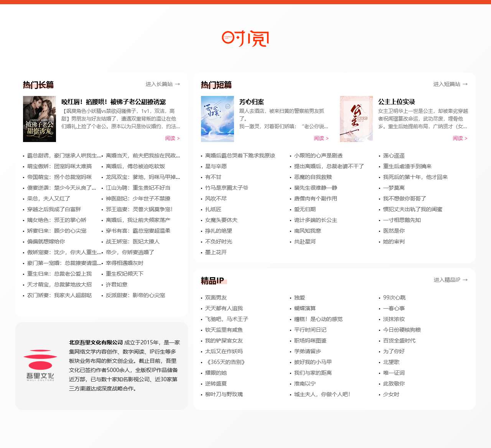Open 提出离婚后，总裁老婆不干了
Viewport: 491px width, 448px height.
[329, 166]
